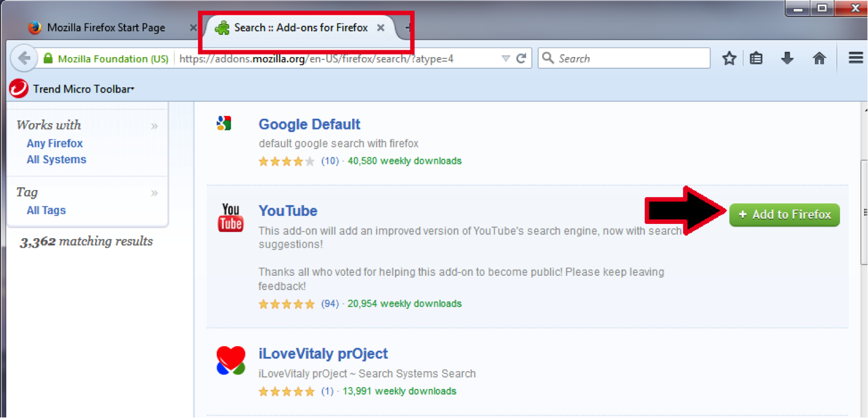Click Mozilla Foundation (US) identity label
The width and height of the screenshot is (868, 418).
[x=113, y=59]
